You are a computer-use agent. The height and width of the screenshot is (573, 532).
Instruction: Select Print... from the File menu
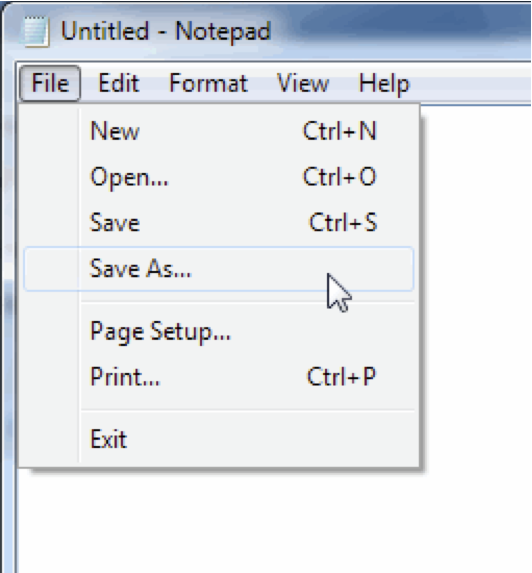pyautogui.click(x=218, y=376)
